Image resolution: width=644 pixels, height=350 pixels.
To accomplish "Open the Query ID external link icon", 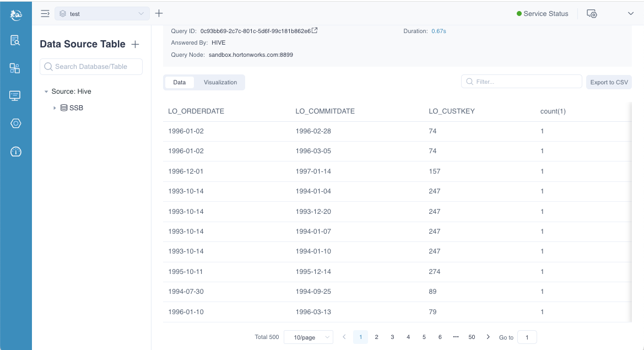I will pos(315,31).
